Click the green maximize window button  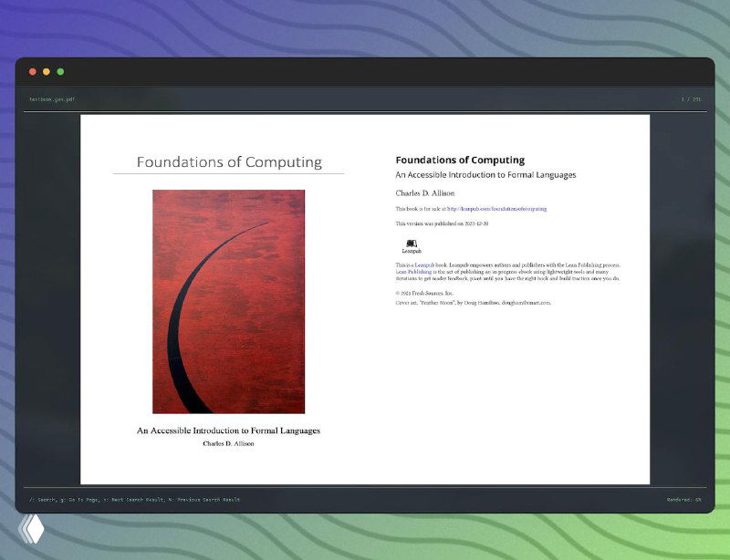[x=60, y=71]
